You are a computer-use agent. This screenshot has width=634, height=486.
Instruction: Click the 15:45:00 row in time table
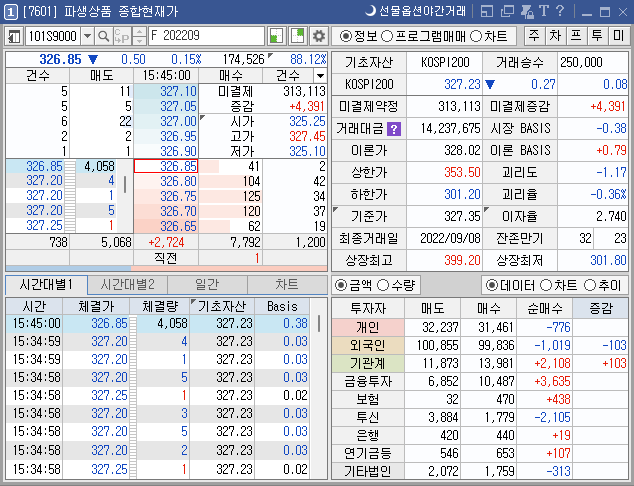tap(158, 323)
